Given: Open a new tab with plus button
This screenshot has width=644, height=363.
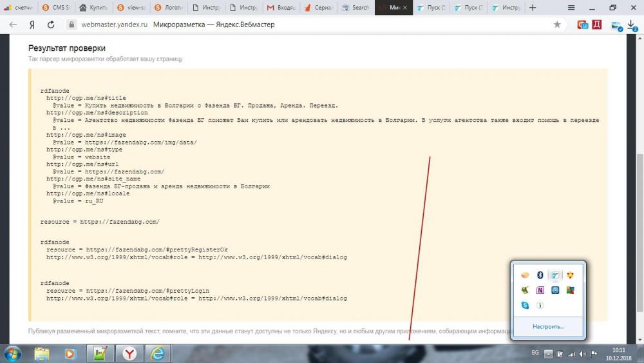Looking at the screenshot, I should (532, 8).
